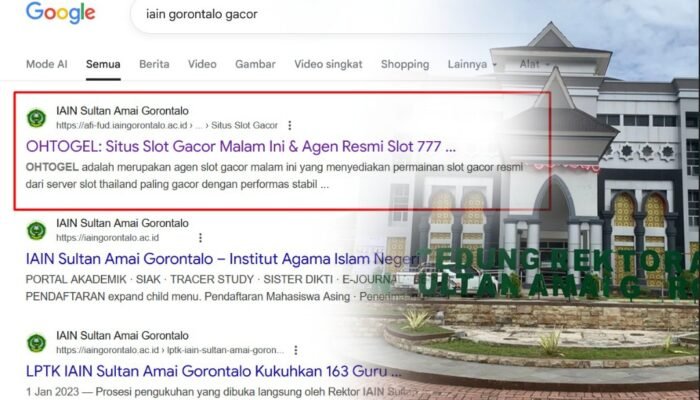
Task: Click the site favicon of the OHTOGEL result
Action: 36,118
